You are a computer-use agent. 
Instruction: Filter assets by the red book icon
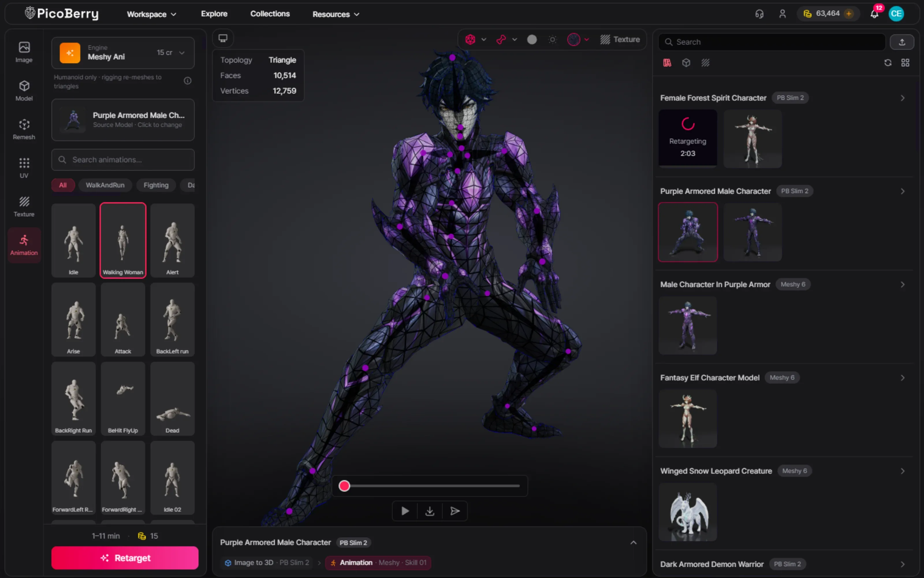(667, 63)
